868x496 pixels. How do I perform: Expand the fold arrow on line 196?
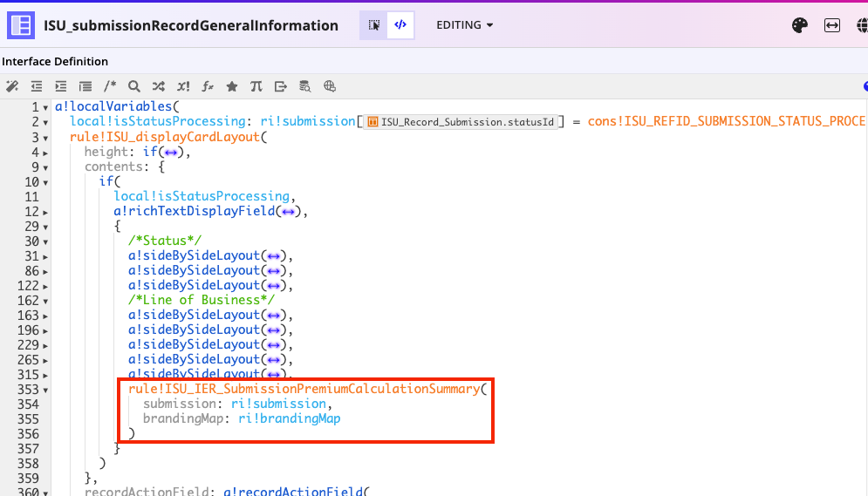coord(45,331)
